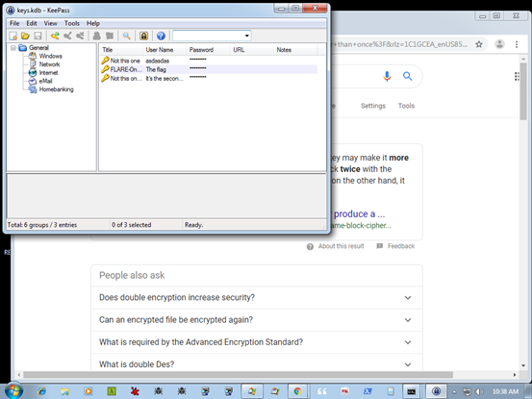The image size is (532, 399).
Task: Switch to Chrome via taskbar icon
Action: pyautogui.click(x=297, y=391)
